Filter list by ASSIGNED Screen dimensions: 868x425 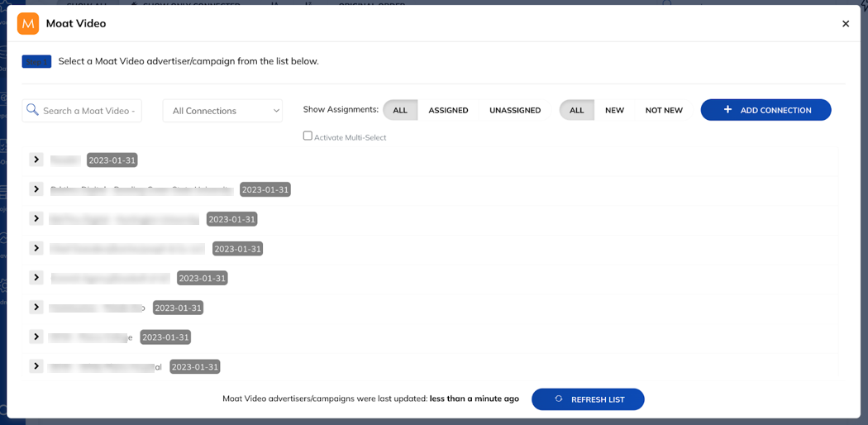click(x=448, y=110)
